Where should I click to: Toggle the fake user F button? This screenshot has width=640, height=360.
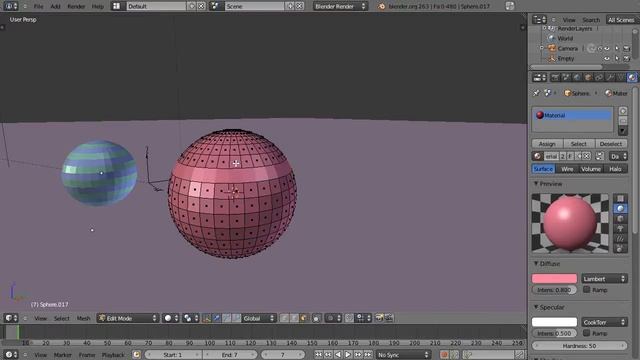click(570, 156)
